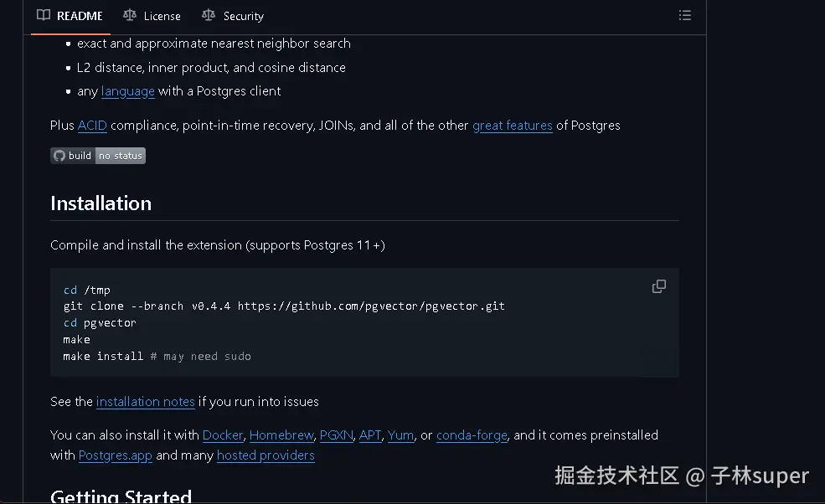Click the GitHub logo on the build badge

point(58,155)
